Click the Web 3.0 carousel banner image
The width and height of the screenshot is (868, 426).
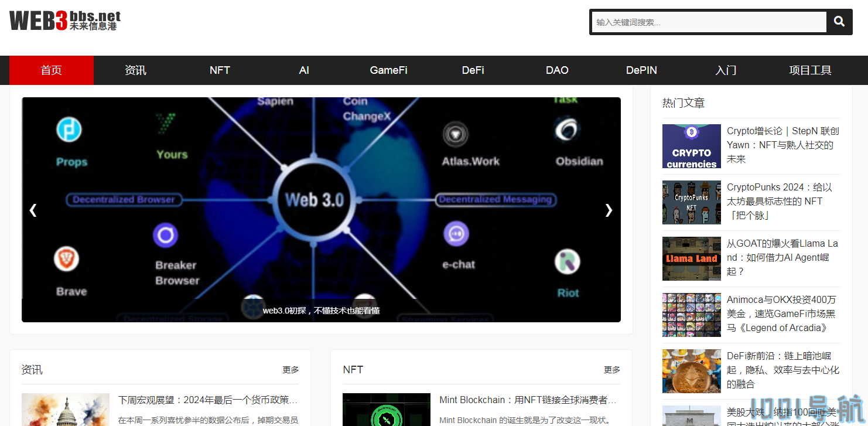(321, 176)
